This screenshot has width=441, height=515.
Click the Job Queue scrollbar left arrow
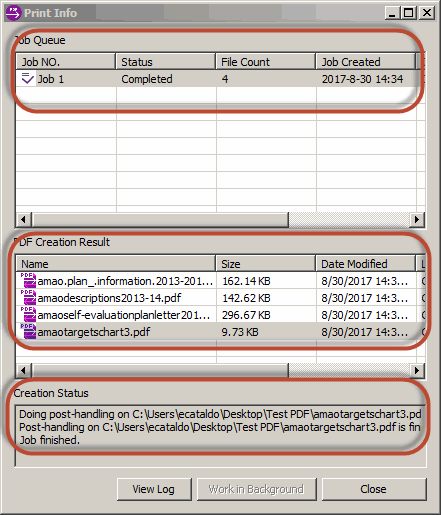(24, 220)
